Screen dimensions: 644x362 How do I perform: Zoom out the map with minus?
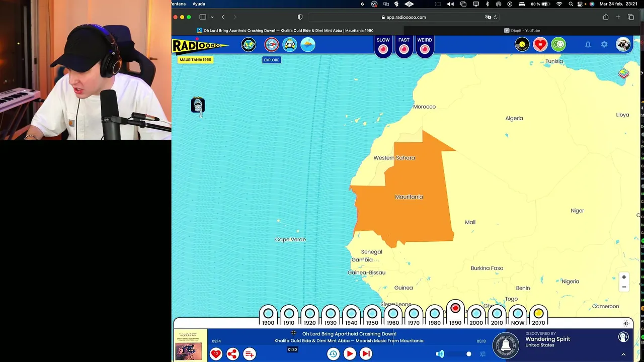[x=624, y=287]
